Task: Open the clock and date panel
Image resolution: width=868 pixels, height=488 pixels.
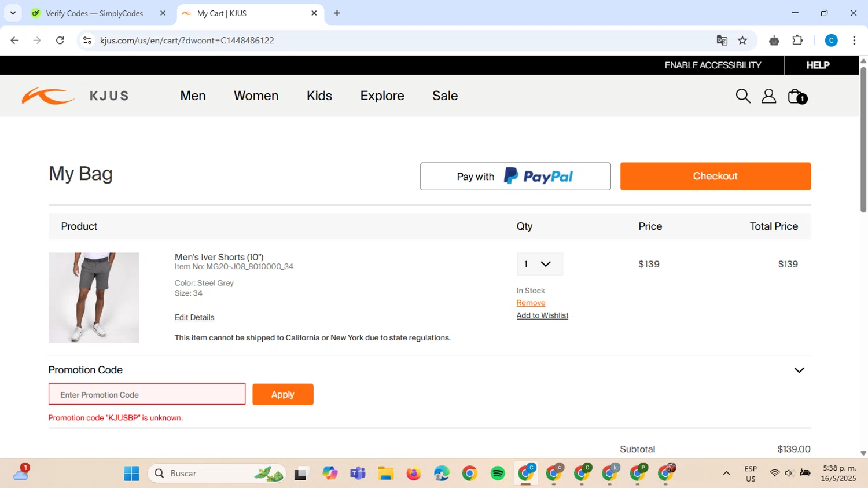Action: [x=838, y=474]
